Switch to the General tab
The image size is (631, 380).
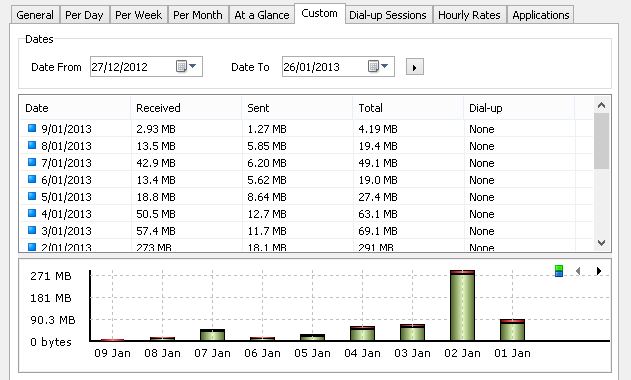[x=35, y=15]
